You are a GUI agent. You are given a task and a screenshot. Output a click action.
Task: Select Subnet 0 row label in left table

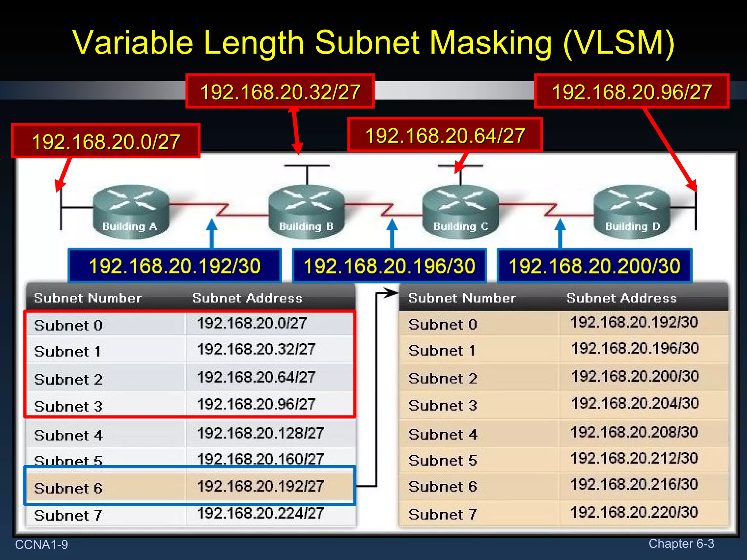(68, 325)
